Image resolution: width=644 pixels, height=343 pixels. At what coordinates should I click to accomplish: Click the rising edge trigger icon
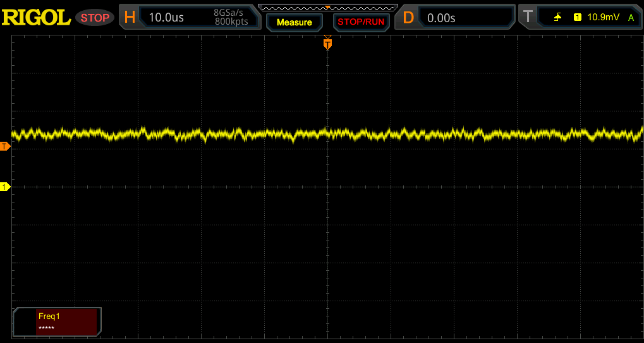coord(558,17)
